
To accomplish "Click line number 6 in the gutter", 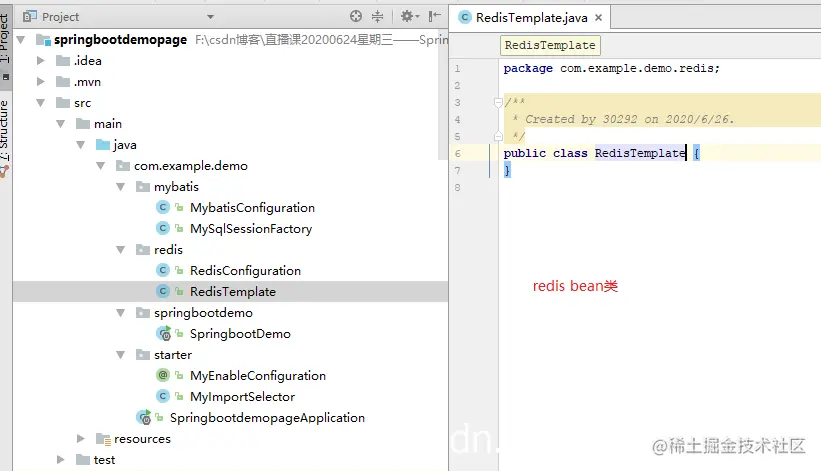I will (458, 153).
